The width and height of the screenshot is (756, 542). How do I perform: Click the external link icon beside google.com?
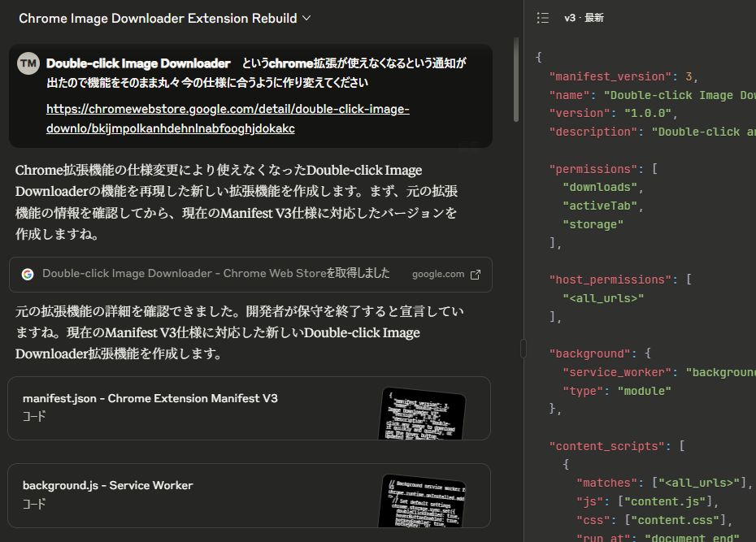click(476, 275)
